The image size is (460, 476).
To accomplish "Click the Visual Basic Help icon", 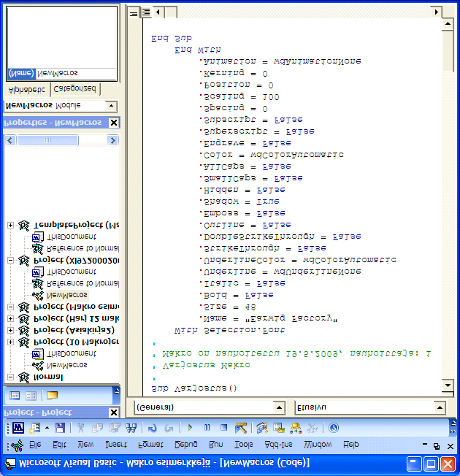I will point(334,428).
